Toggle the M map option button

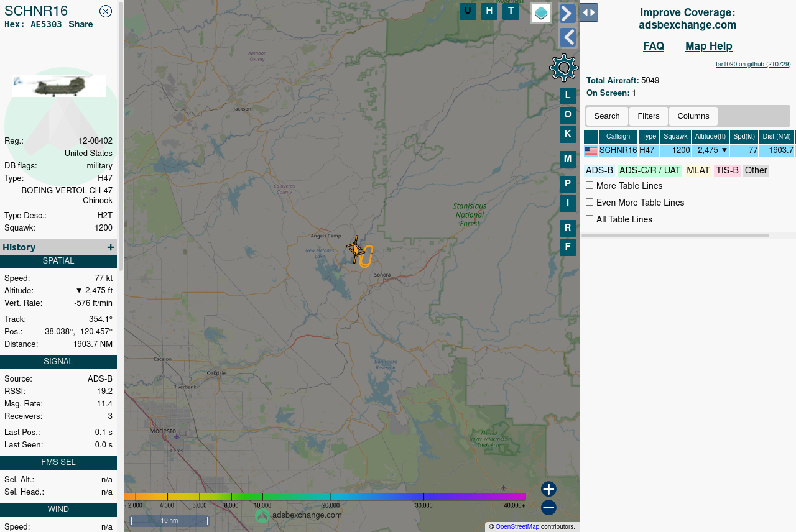click(568, 159)
